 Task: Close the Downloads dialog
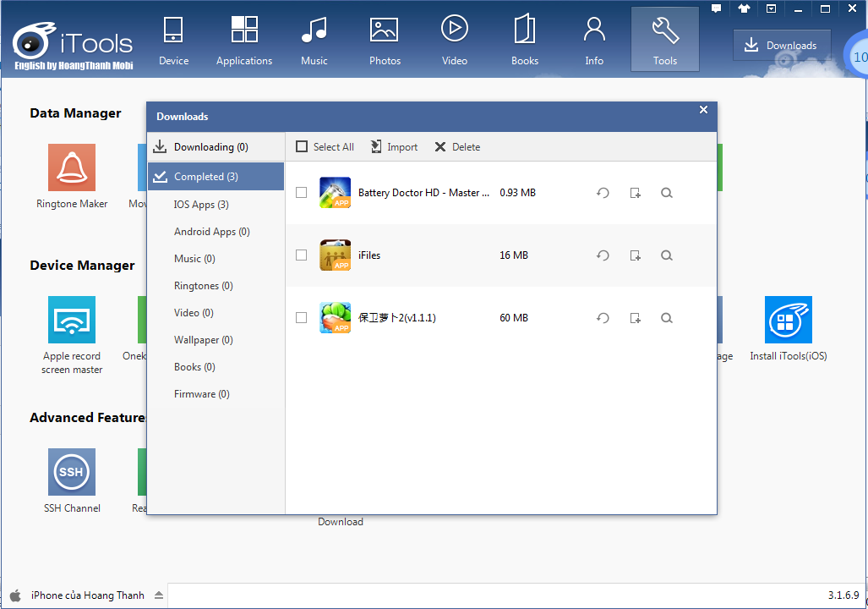point(703,110)
